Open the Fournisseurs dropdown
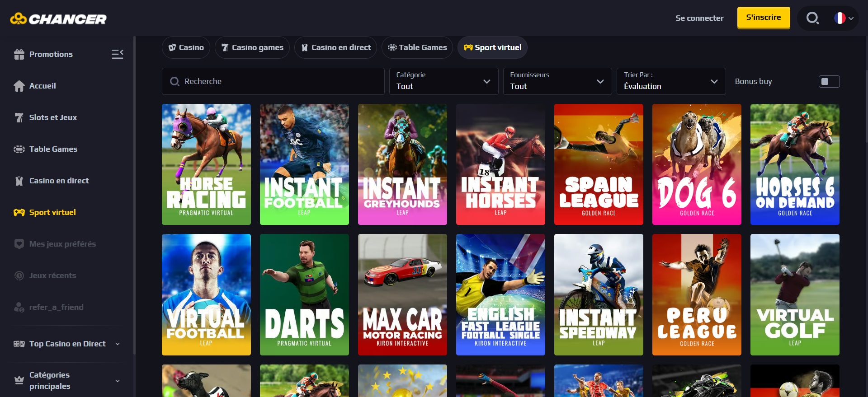This screenshot has height=397, width=868. click(557, 81)
